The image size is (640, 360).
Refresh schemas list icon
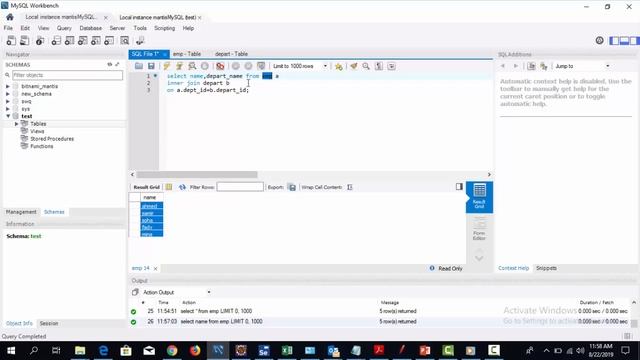[109, 64]
